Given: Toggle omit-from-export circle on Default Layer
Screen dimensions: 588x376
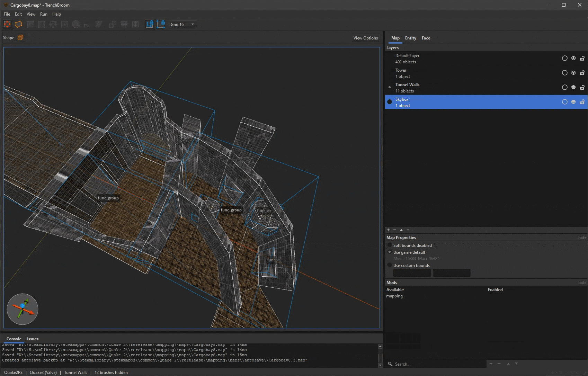Looking at the screenshot, I should pos(565,58).
